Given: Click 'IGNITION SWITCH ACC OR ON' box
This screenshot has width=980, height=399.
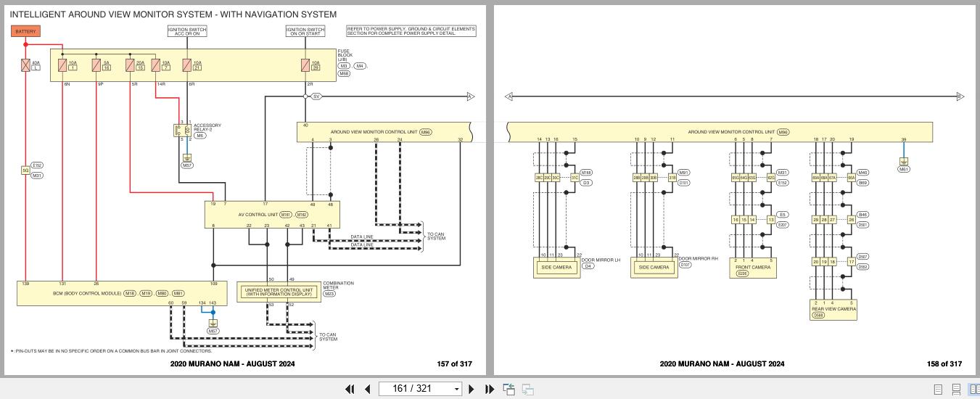Looking at the screenshot, I should point(187,31).
